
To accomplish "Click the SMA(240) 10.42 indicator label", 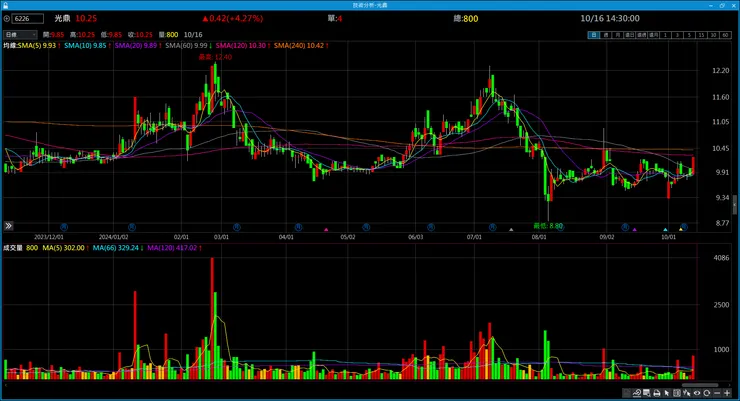I will pyautogui.click(x=301, y=46).
